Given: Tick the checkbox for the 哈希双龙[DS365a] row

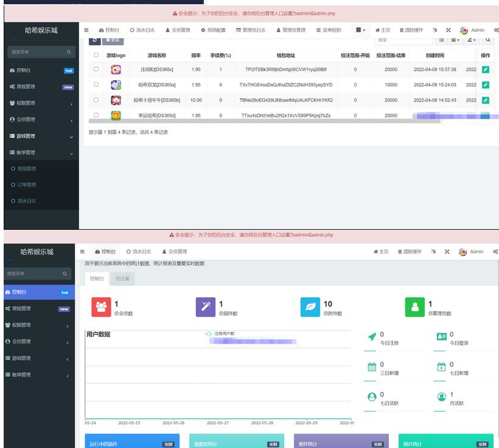Looking at the screenshot, I should (96, 84).
